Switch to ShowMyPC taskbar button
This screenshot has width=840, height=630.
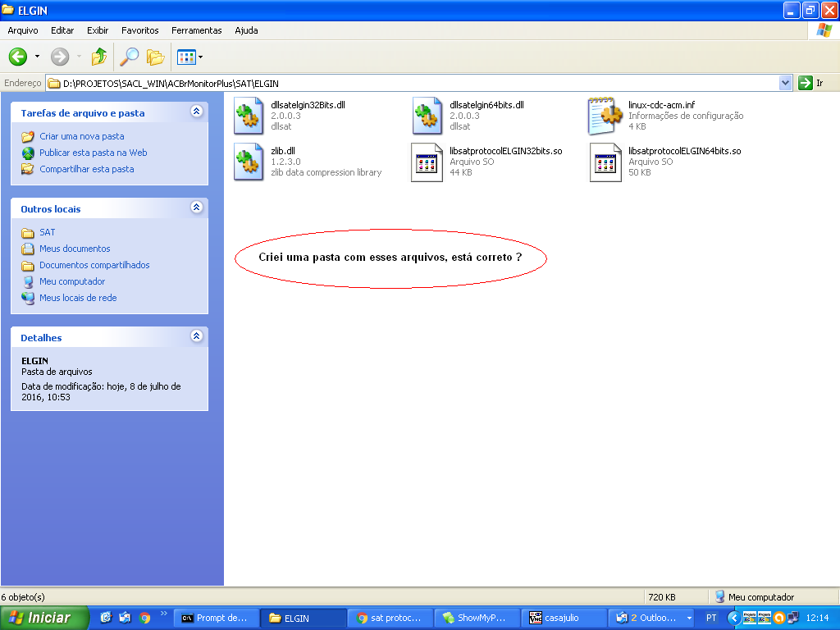(x=477, y=618)
